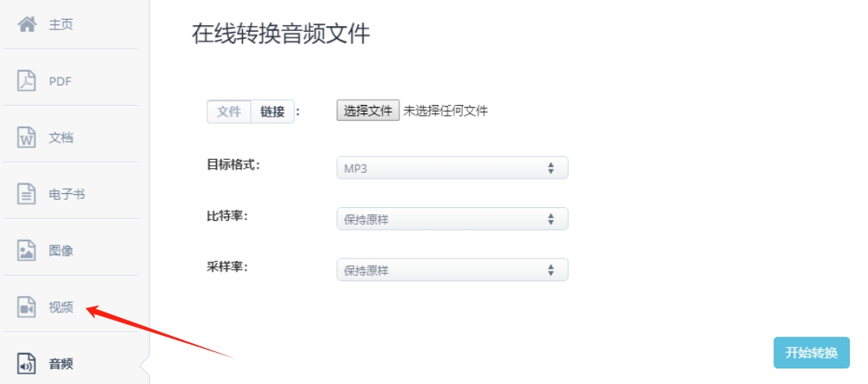Open the 采样率 dropdown

click(452, 271)
